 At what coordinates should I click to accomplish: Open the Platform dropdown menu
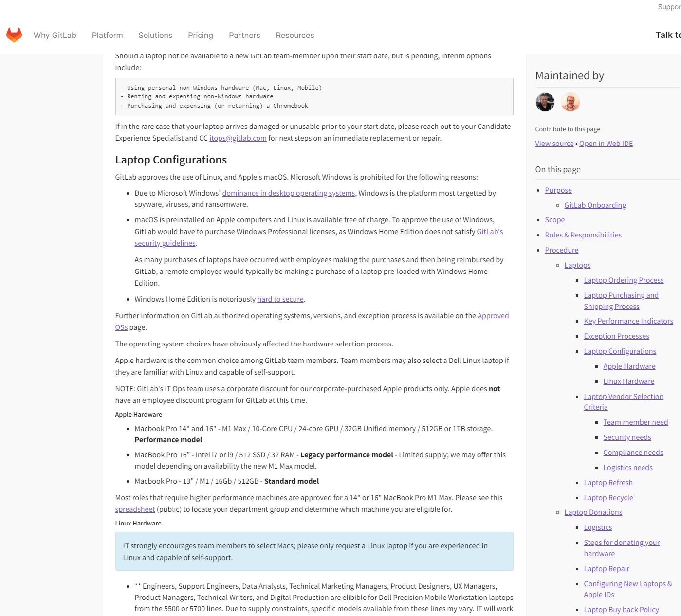pyautogui.click(x=107, y=35)
